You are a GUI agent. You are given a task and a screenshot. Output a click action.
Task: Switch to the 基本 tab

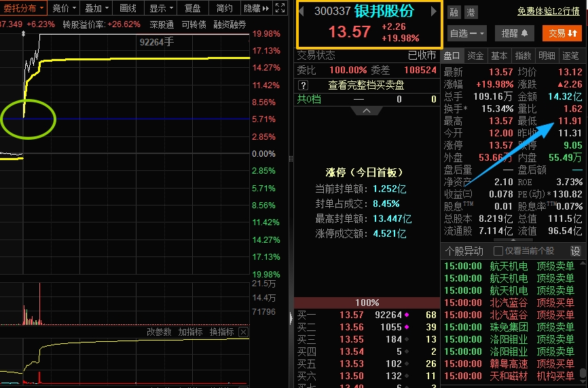click(x=499, y=56)
